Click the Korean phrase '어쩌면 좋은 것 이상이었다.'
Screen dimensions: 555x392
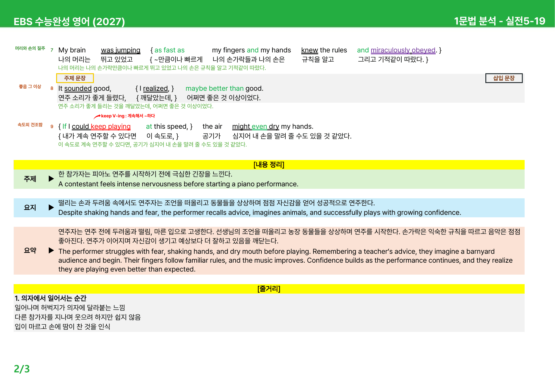tap(224, 98)
